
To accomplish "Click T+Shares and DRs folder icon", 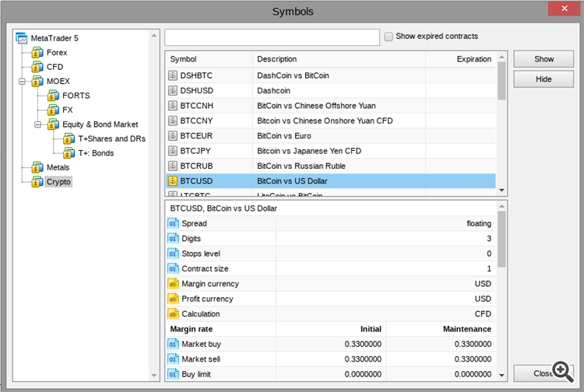I will pyautogui.click(x=69, y=138).
